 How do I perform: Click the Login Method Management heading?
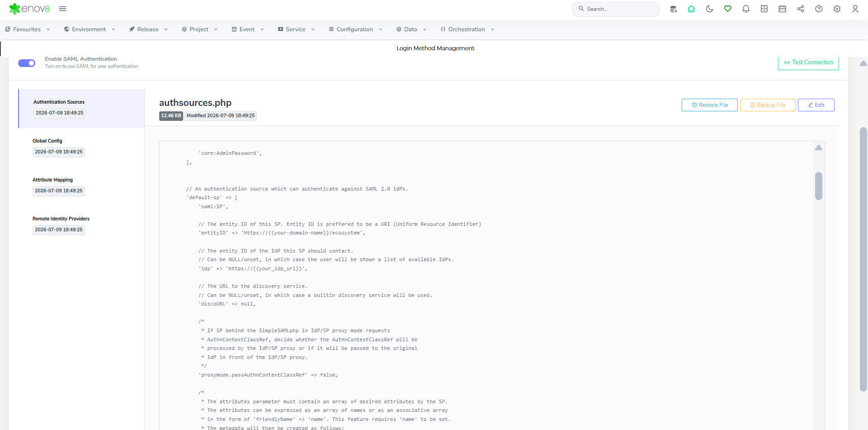click(x=435, y=48)
